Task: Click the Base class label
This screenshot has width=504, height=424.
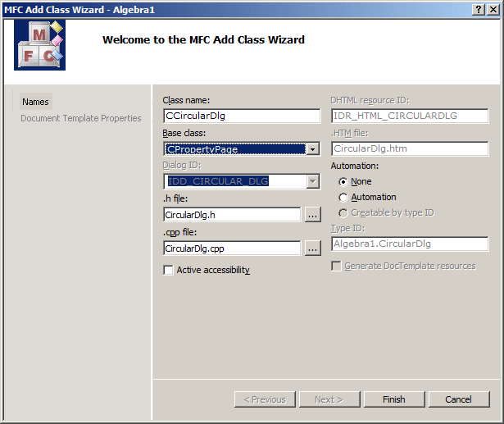Action: [184, 133]
